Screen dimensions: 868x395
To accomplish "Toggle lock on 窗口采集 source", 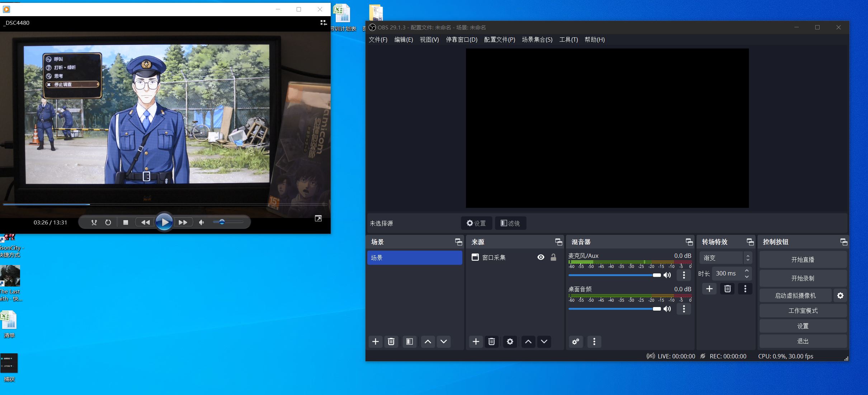I will pyautogui.click(x=553, y=257).
